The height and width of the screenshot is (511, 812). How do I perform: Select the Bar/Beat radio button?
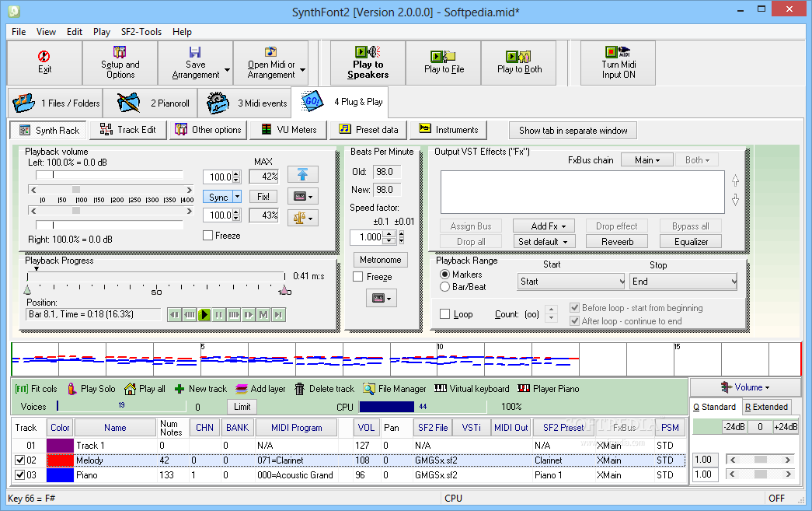click(x=444, y=286)
